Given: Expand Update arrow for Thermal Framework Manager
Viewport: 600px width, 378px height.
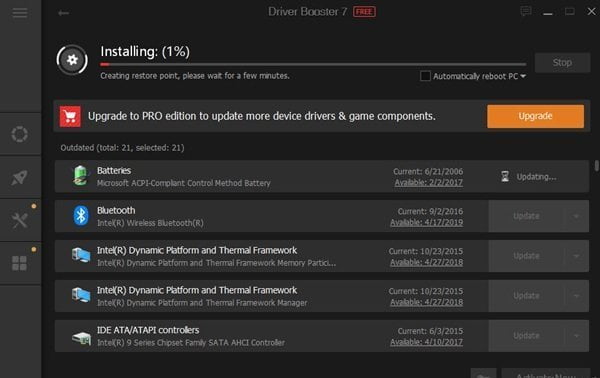Looking at the screenshot, I should (576, 296).
